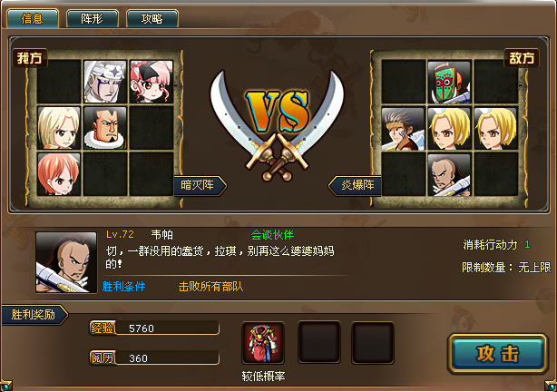Select the white-haired ally portrait
Image resolution: width=557 pixels, height=392 pixels.
click(x=105, y=82)
